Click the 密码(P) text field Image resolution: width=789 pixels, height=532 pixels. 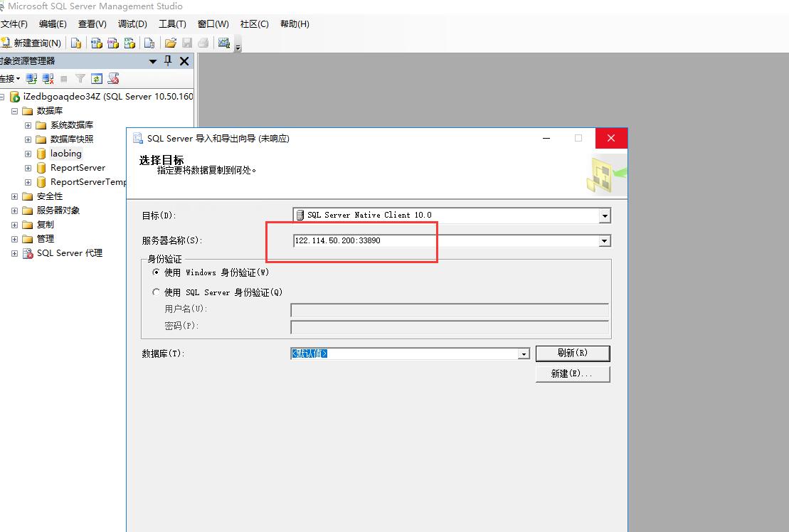click(450, 327)
